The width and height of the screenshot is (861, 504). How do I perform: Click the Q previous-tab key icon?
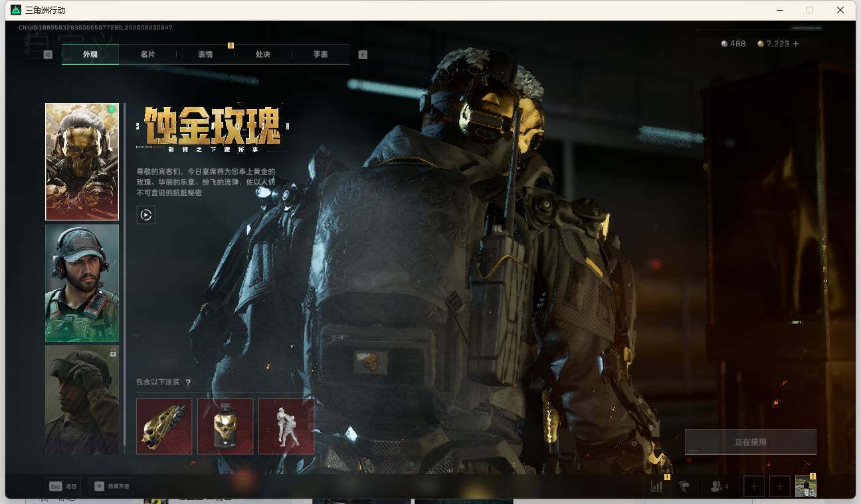coord(48,54)
